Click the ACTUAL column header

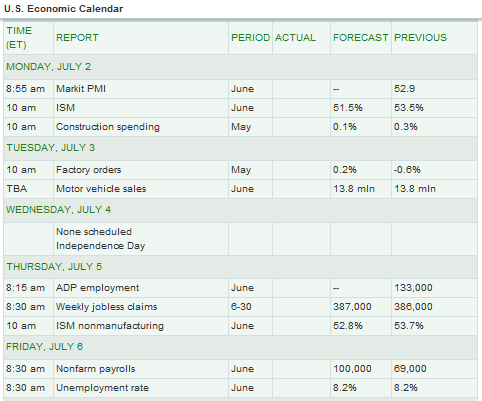pos(295,38)
